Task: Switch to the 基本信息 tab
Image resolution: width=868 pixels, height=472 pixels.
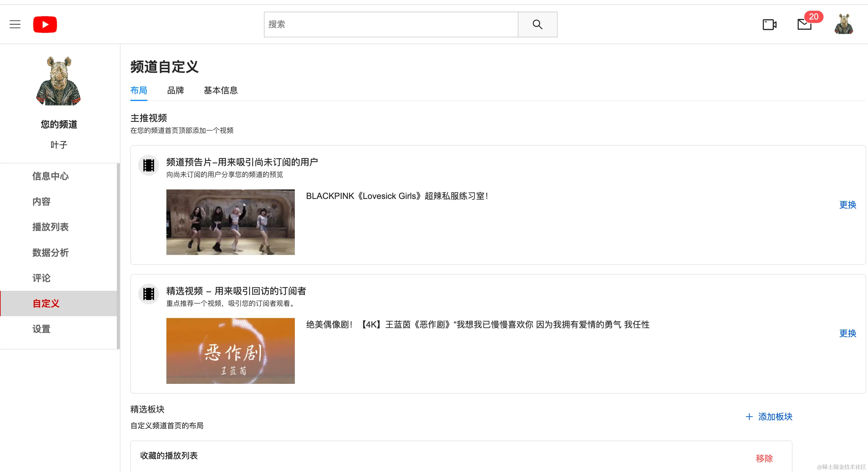Action: coord(221,90)
